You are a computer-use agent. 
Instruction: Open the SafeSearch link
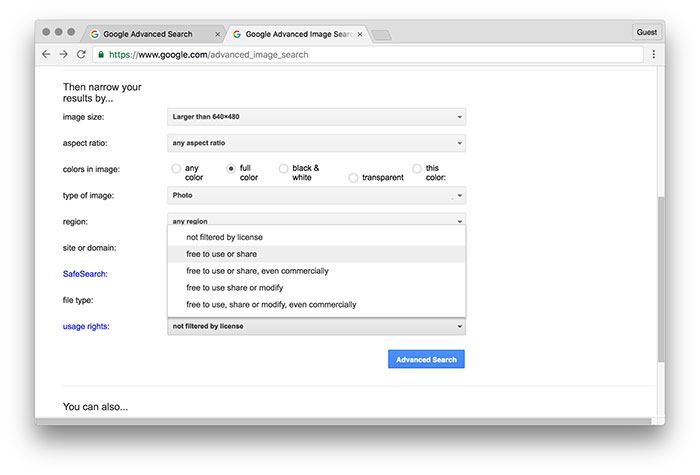[85, 273]
